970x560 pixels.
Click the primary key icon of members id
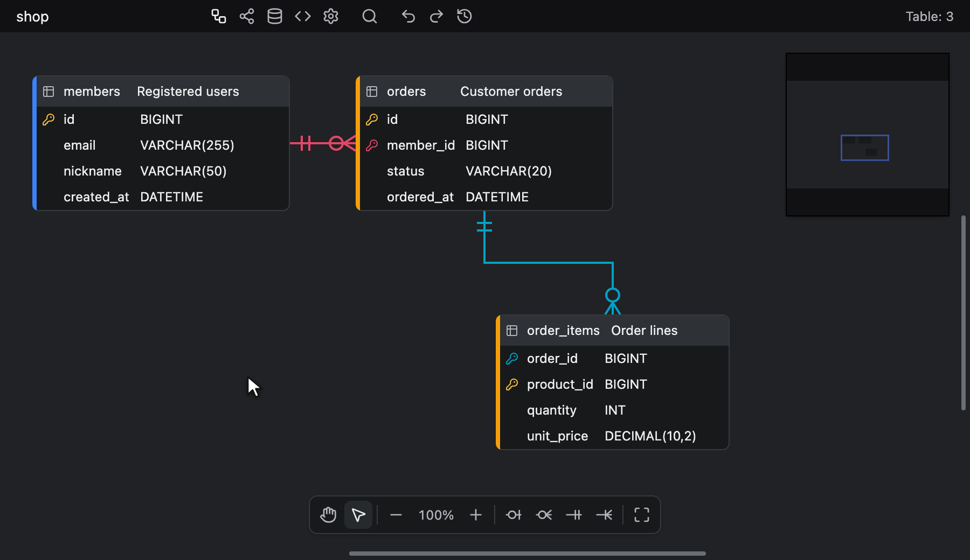pyautogui.click(x=48, y=120)
